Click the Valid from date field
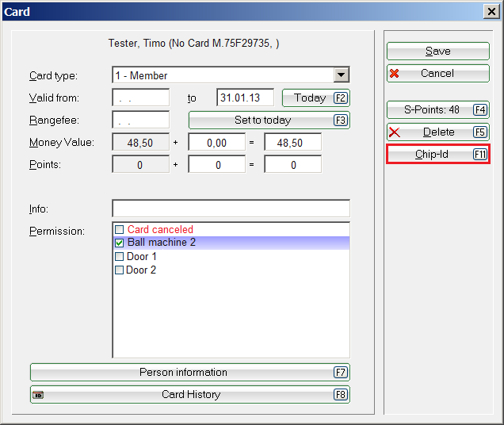Screen dimensions: 504x425 tap(140, 98)
